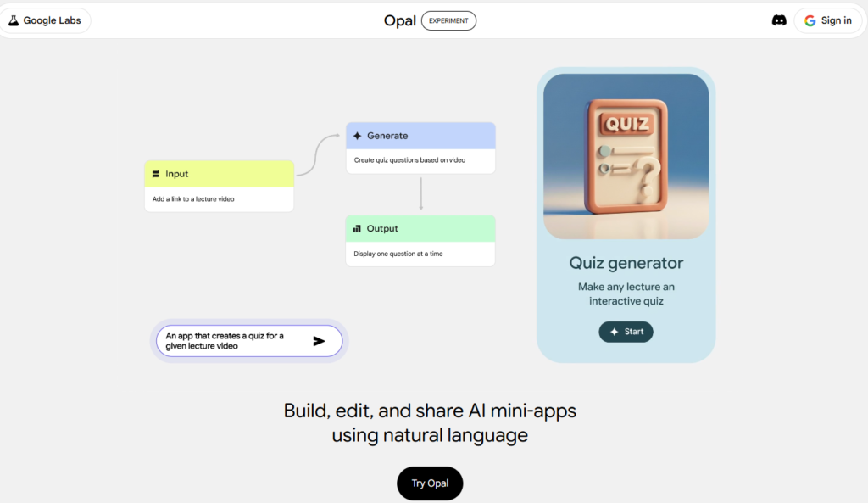Sign in with Google

[x=828, y=20]
